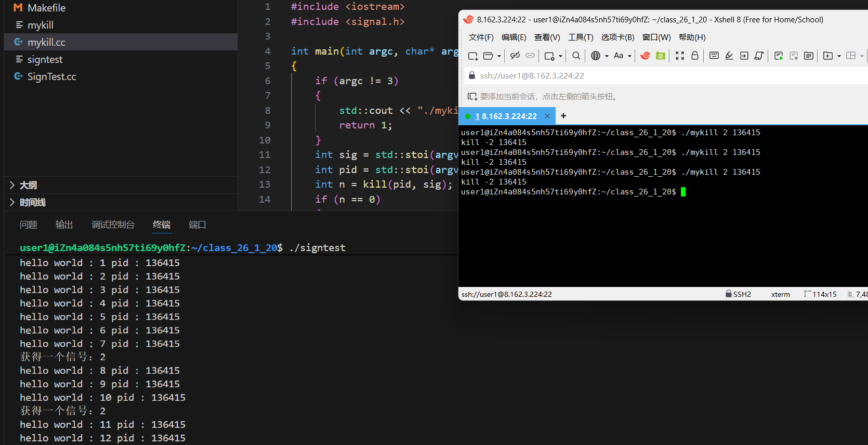This screenshot has width=868, height=445.
Task: Click the globe Encoding icon in Xshell
Action: click(x=596, y=56)
